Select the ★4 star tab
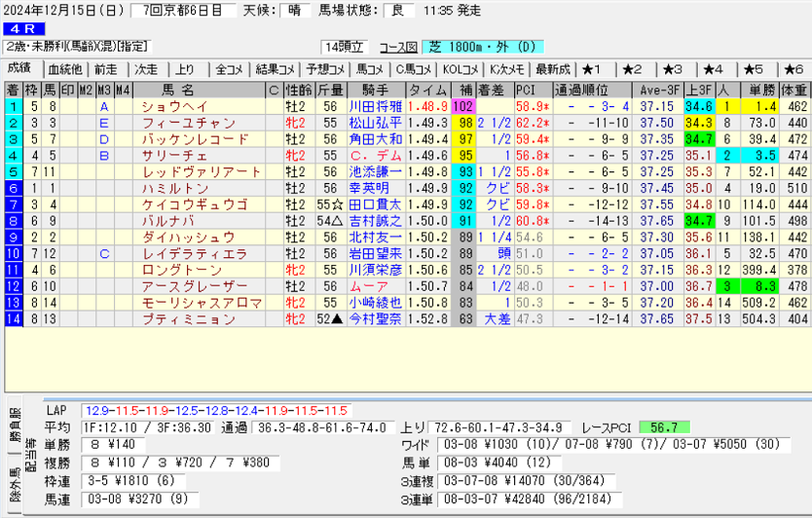 (x=713, y=69)
